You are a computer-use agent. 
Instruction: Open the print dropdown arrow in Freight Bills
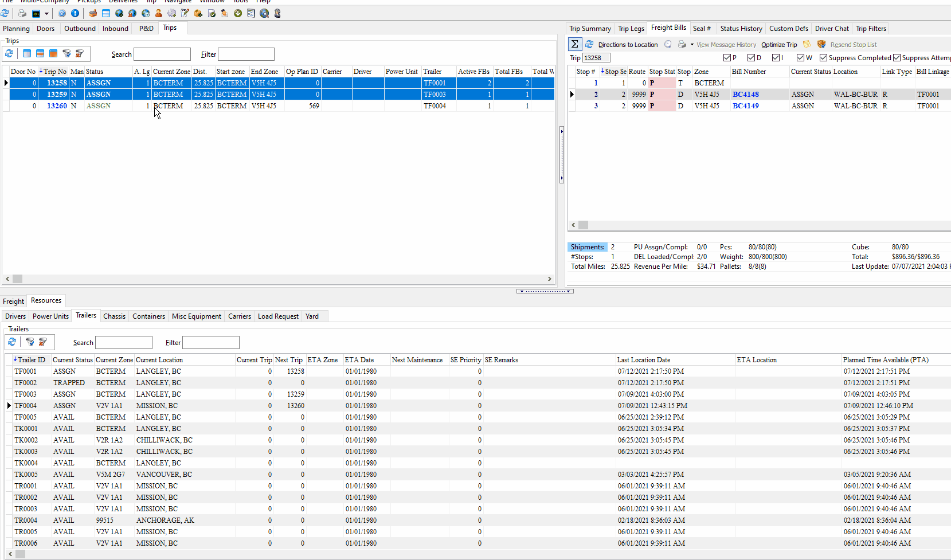tap(692, 45)
